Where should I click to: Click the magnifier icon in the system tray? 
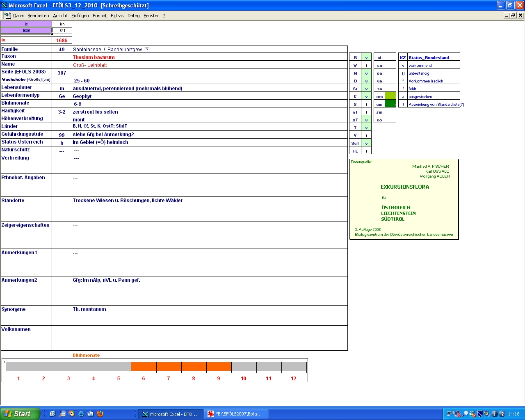pyautogui.click(x=465, y=414)
